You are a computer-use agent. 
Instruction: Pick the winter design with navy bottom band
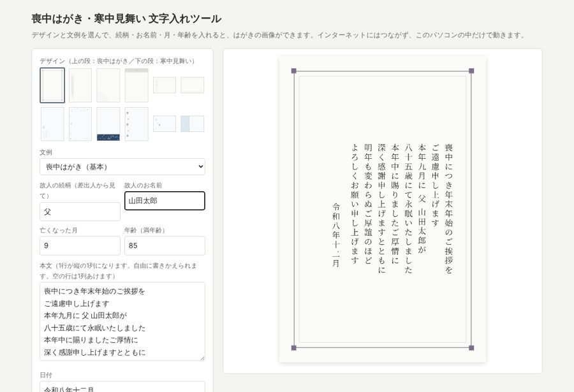coord(108,124)
